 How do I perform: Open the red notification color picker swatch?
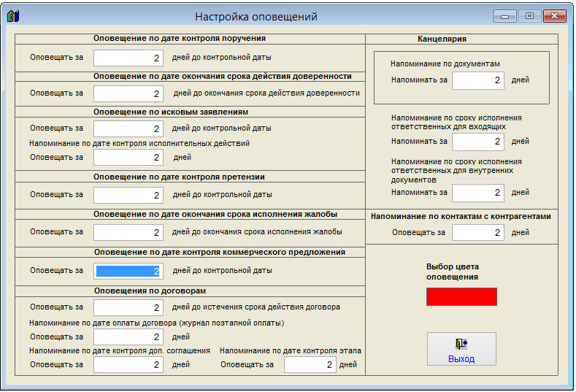(x=461, y=297)
